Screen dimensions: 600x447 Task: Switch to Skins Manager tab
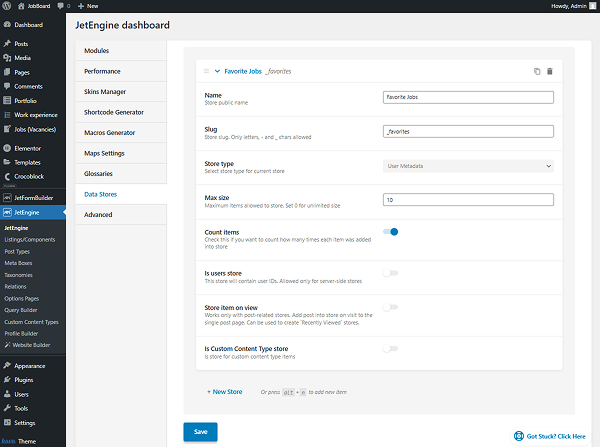pos(121,91)
